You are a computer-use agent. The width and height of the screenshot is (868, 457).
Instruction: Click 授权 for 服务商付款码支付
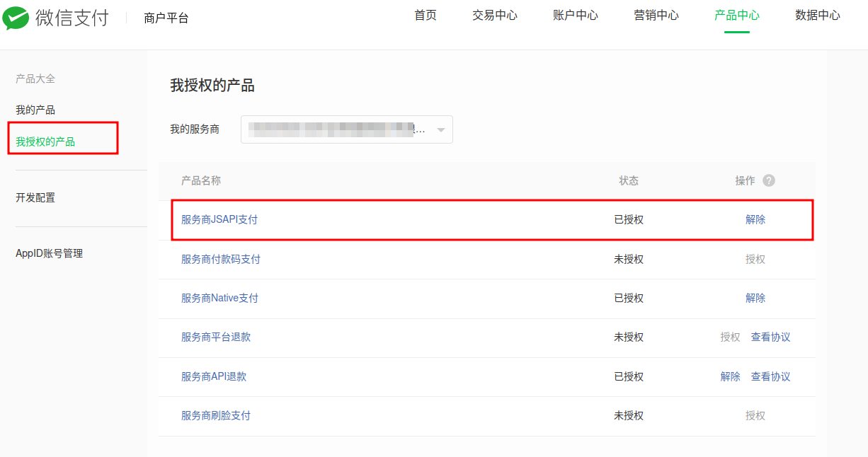point(755,259)
